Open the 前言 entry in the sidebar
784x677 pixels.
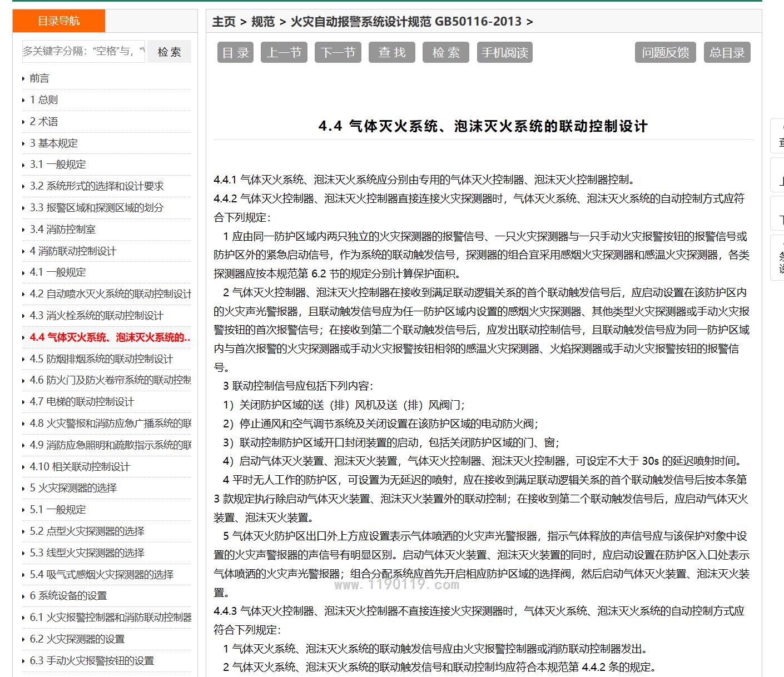point(39,78)
